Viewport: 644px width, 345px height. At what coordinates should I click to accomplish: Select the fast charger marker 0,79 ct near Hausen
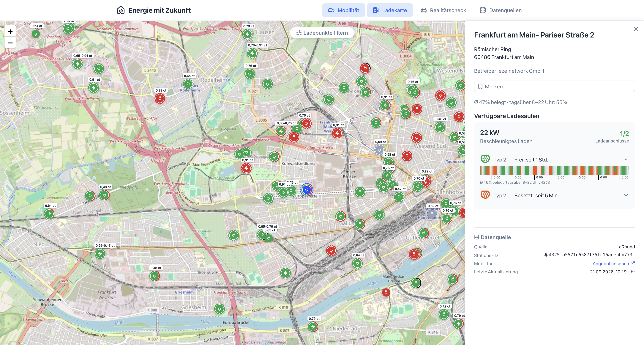[x=247, y=34]
